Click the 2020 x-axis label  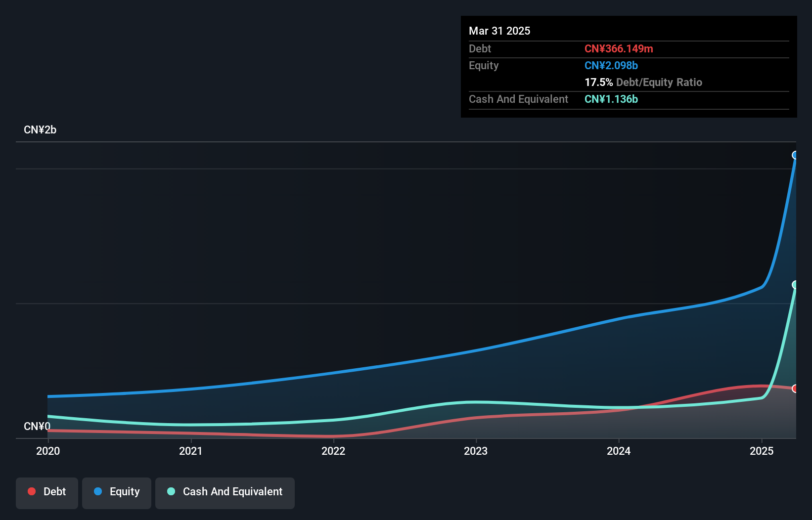tap(48, 451)
